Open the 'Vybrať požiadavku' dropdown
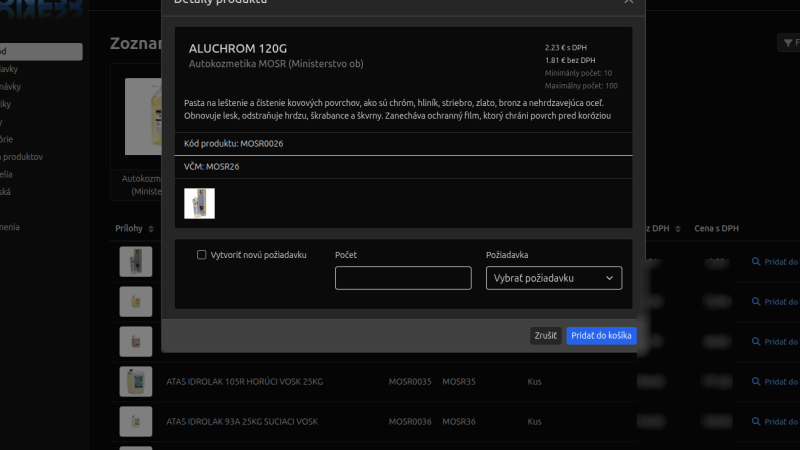This screenshot has width=800, height=450. click(x=554, y=278)
